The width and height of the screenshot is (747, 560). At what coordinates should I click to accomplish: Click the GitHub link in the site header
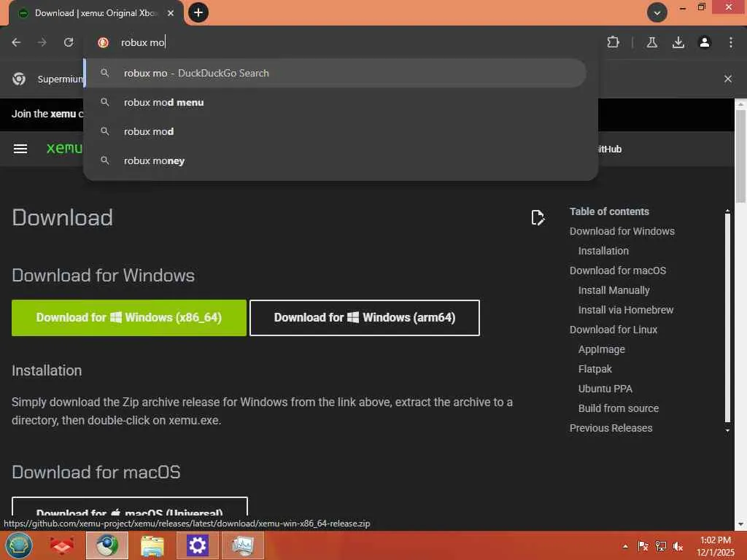(609, 149)
